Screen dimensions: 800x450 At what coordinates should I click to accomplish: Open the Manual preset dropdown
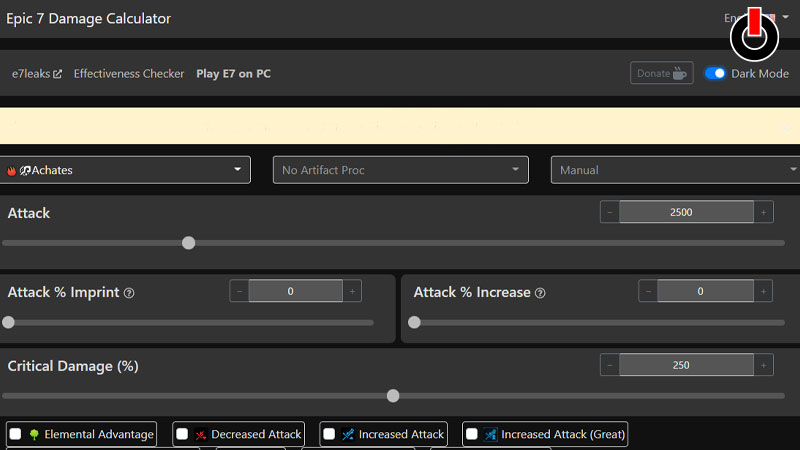tap(676, 170)
